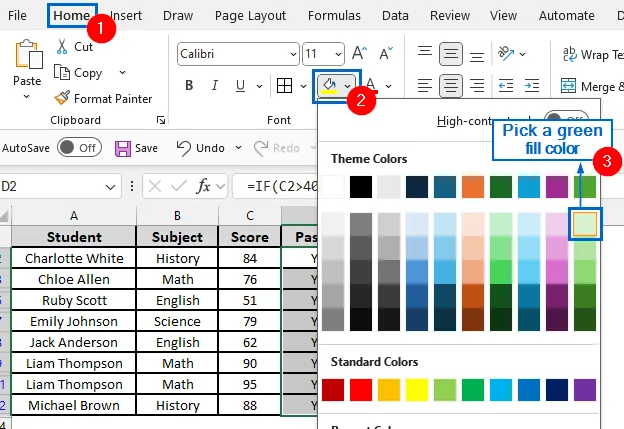Click the Paste clipboard icon
This screenshot has width=624, height=429.
29,54
